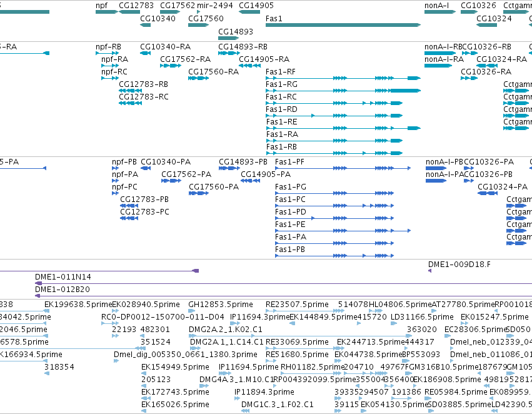Screen dimensions: 532x414
Task: Click the CG17560-PA protein label
Action: [x=214, y=188]
